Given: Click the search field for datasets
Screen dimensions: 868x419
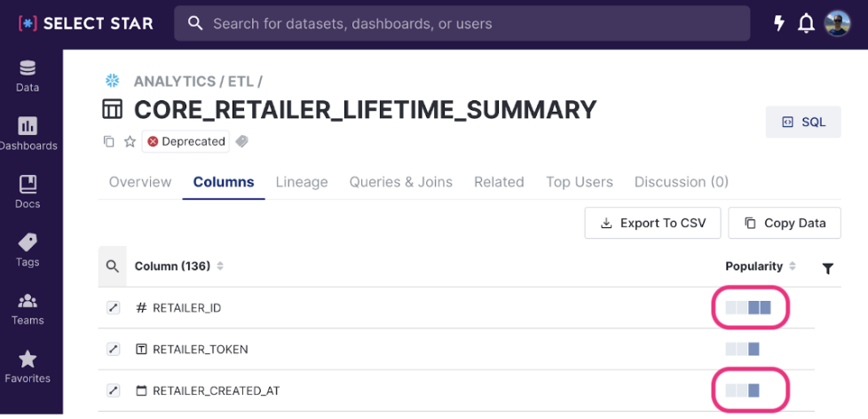Looking at the screenshot, I should point(462,24).
